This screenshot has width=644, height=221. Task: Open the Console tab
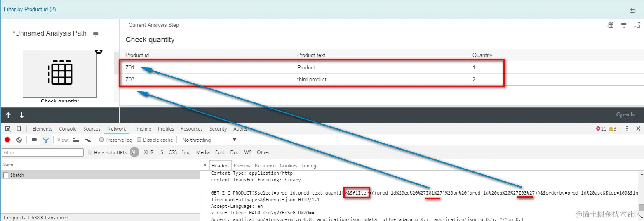[x=68, y=129]
